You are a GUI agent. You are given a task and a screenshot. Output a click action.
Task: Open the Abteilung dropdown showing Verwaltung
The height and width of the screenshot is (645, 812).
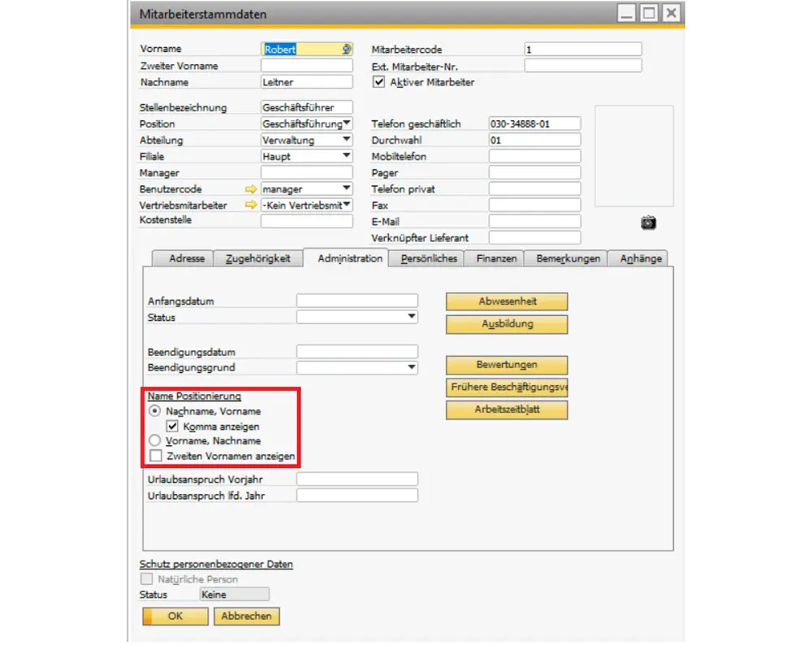[347, 140]
